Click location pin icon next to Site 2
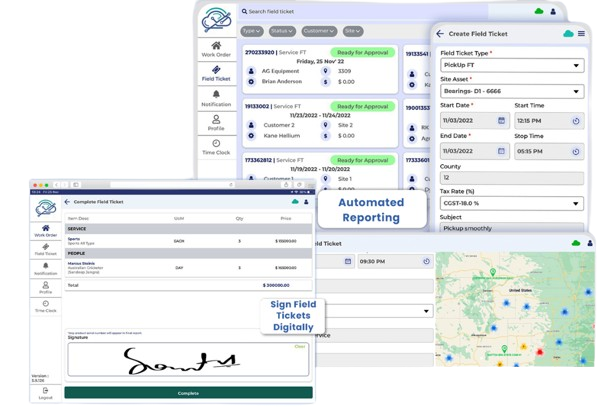Screen dimensions: 612x408 (x=325, y=125)
